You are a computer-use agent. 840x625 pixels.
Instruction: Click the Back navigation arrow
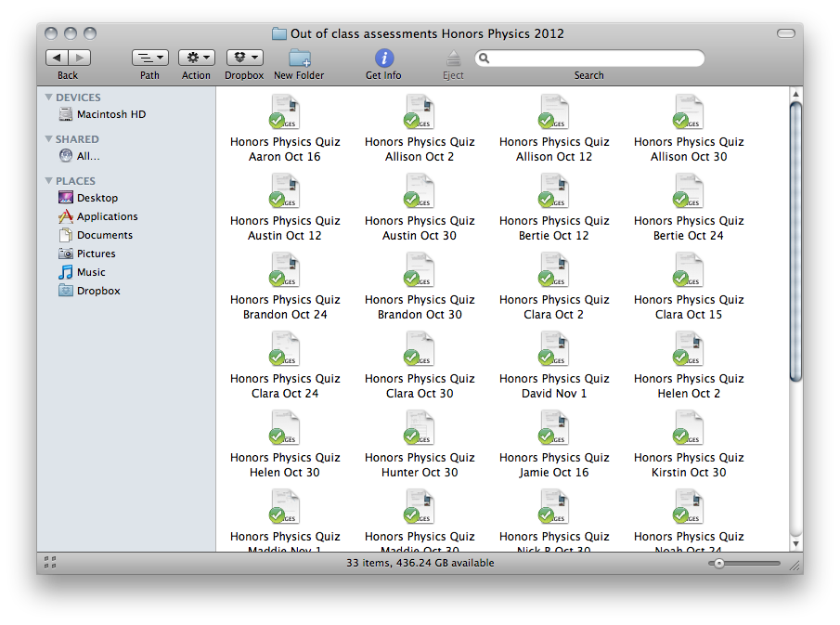coord(57,58)
